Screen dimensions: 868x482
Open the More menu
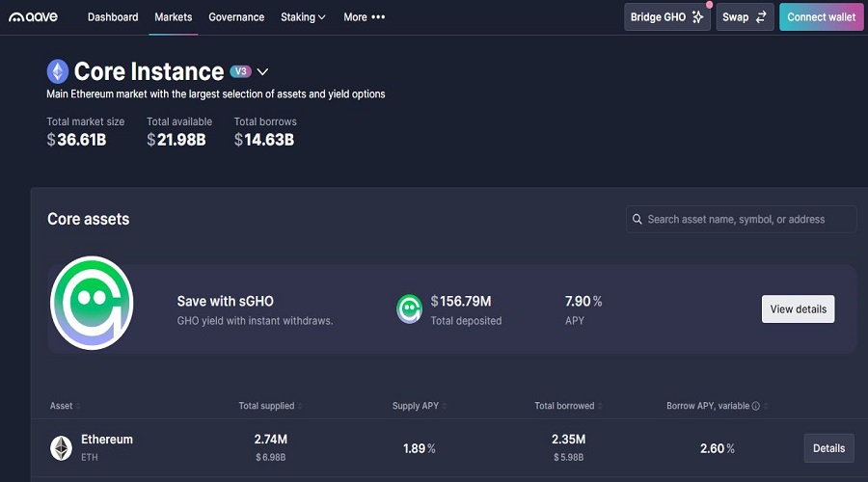pos(364,17)
